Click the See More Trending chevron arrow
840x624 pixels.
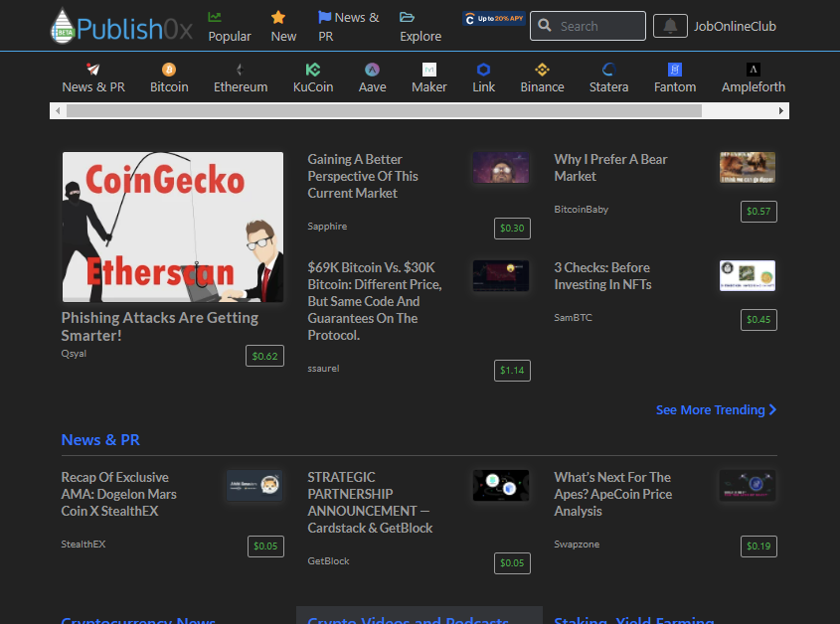tap(772, 409)
